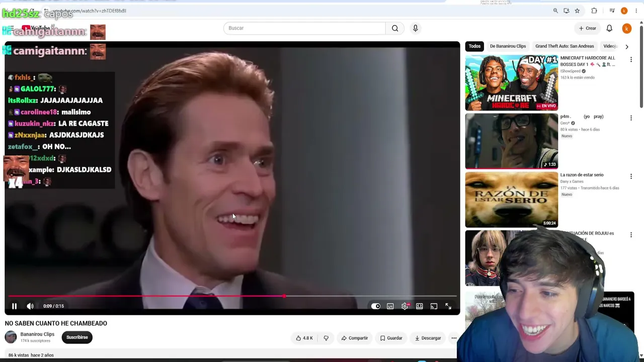Click the browser address bar URL

90,11
